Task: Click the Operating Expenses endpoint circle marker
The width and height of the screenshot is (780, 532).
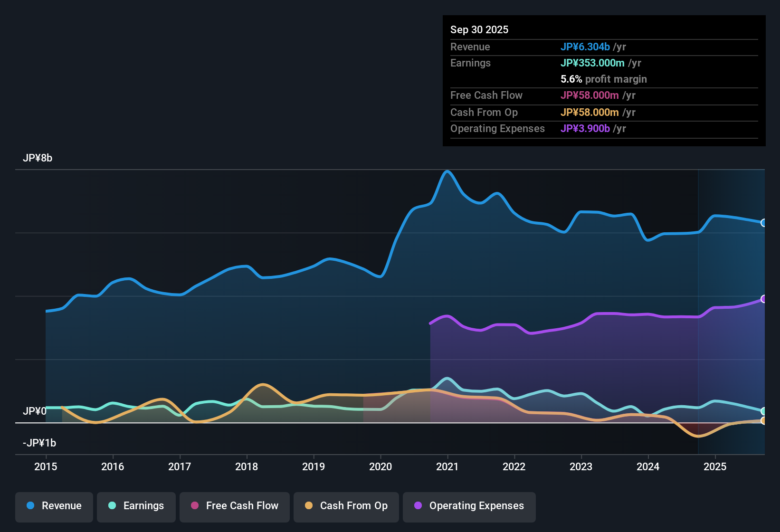Action: pyautogui.click(x=764, y=299)
